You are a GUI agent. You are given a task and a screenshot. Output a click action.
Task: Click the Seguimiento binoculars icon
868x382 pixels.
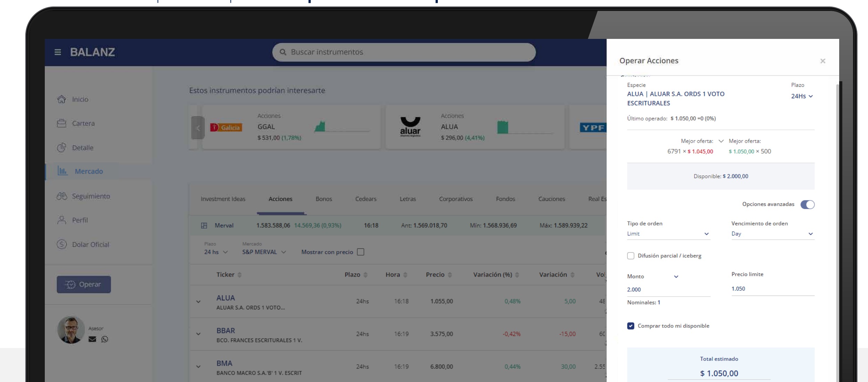[62, 196]
